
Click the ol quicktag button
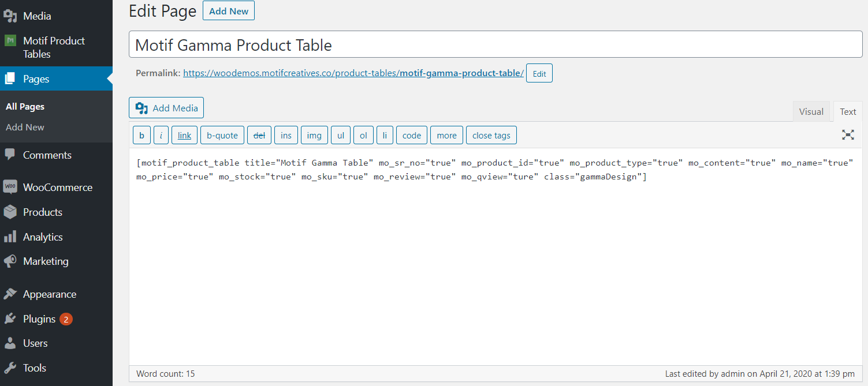pos(363,135)
